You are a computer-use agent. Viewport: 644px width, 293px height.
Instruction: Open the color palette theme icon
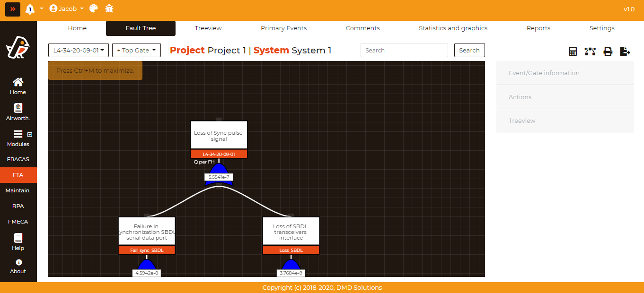[94, 9]
